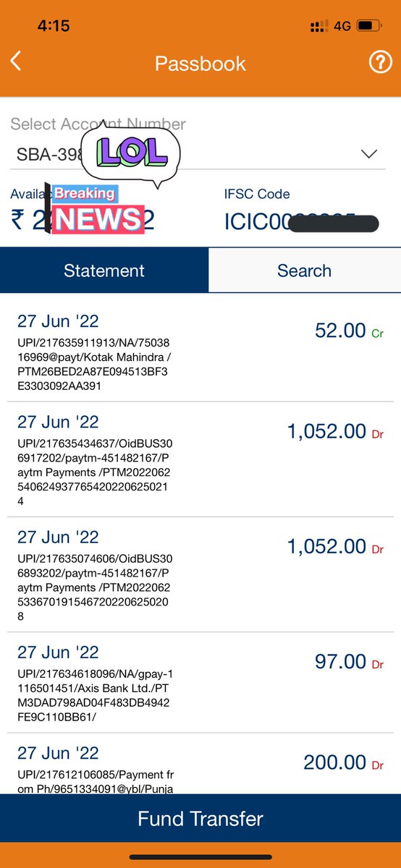Tap the Passbook title
This screenshot has width=401, height=868.
click(x=200, y=63)
